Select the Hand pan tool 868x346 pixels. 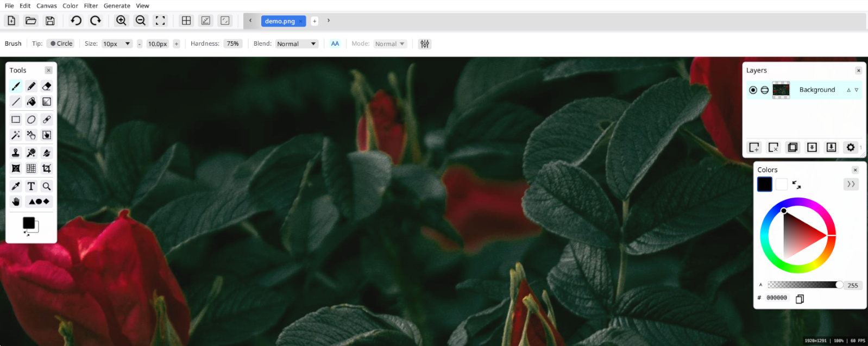point(16,202)
